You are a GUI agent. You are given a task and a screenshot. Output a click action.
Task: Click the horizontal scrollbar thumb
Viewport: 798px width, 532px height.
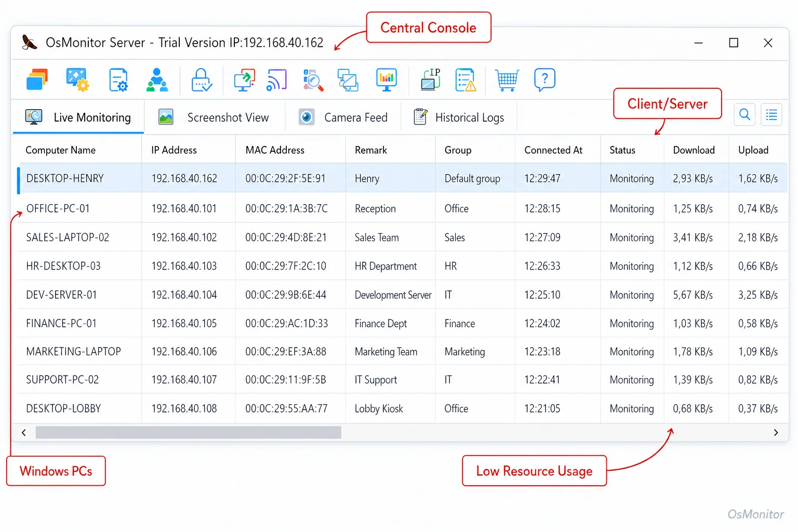tap(189, 432)
